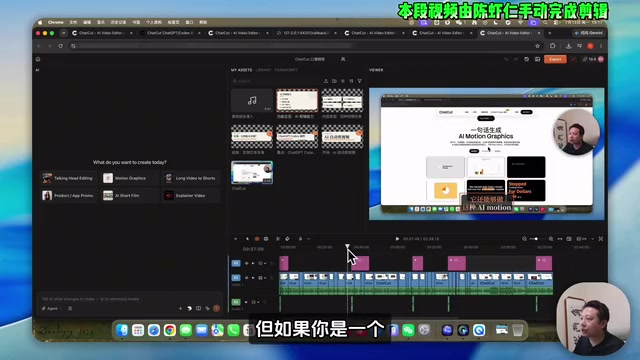Image resolution: width=640 pixels, height=360 pixels.
Task: Click the upload icon in My Assets panel
Action: coord(326,81)
